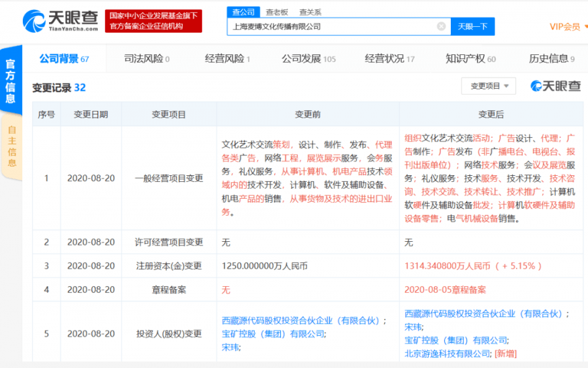
Task: Click the 变更前 column header
Action: 308,114
